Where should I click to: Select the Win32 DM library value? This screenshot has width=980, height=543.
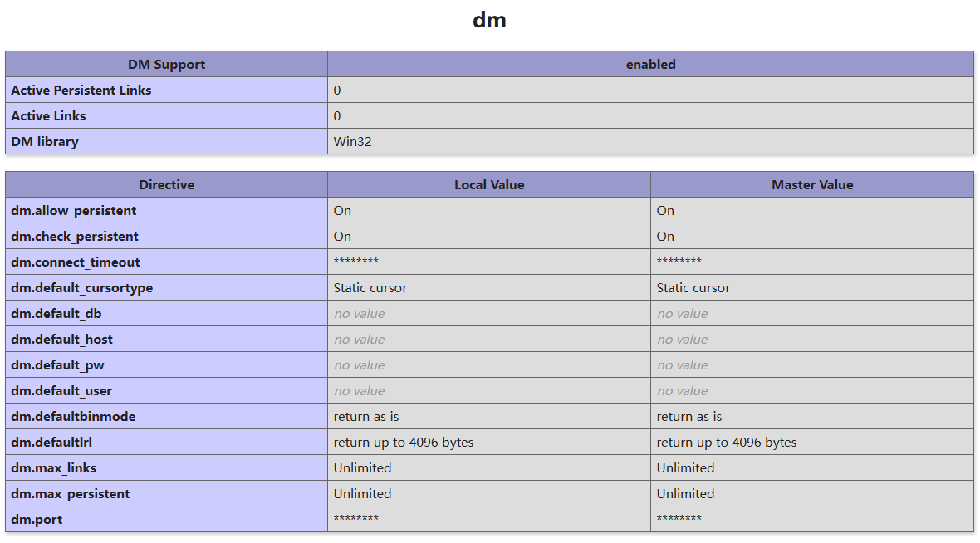pyautogui.click(x=352, y=142)
